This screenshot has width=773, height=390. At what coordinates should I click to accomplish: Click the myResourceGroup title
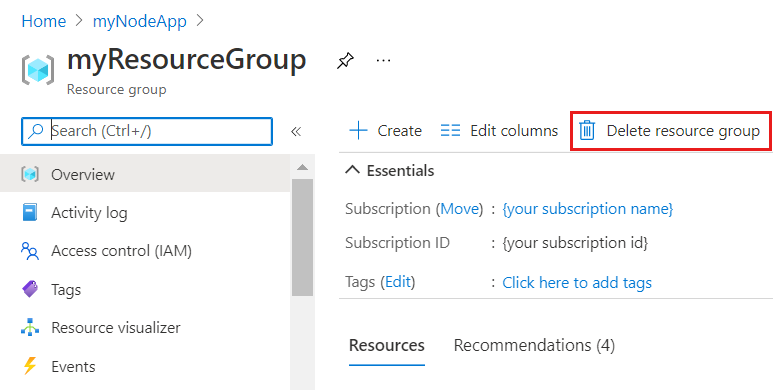click(187, 61)
